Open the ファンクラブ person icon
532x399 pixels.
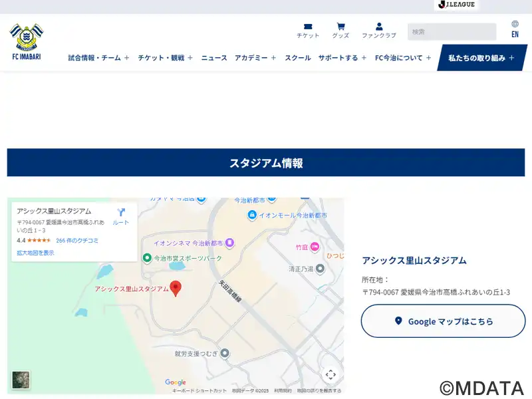coord(379,31)
